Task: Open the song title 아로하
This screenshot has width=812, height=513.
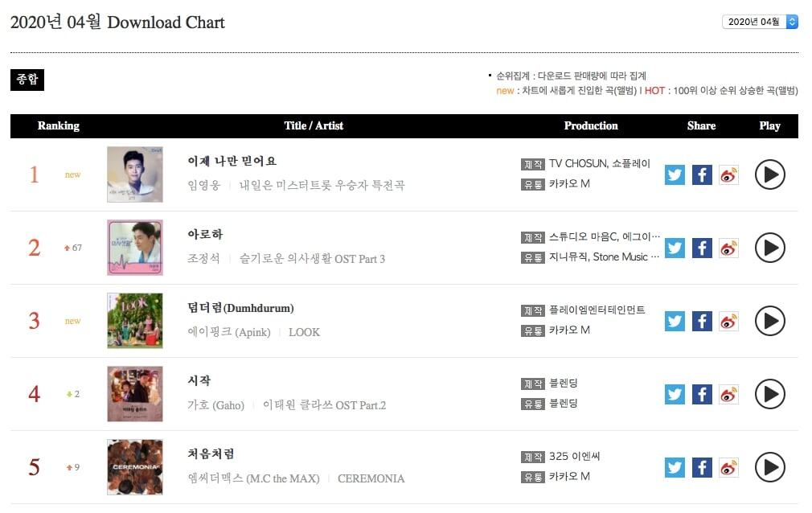Action: [x=205, y=234]
